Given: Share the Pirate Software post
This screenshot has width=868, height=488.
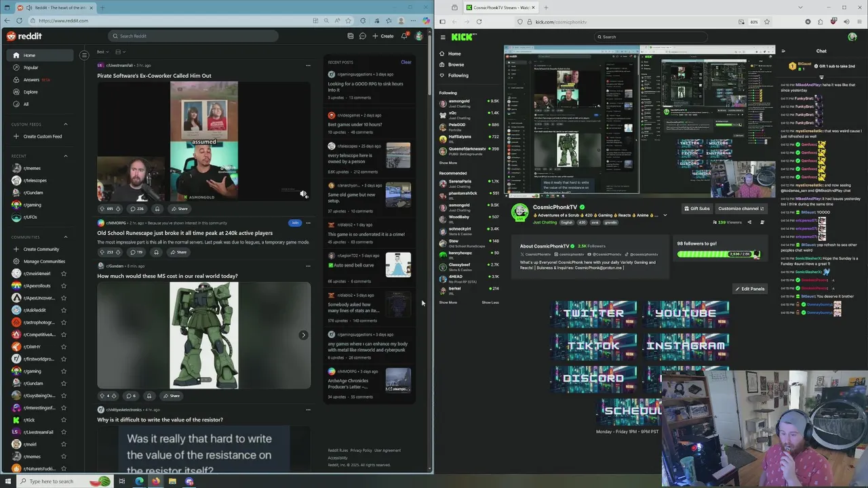Looking at the screenshot, I should pos(179,209).
